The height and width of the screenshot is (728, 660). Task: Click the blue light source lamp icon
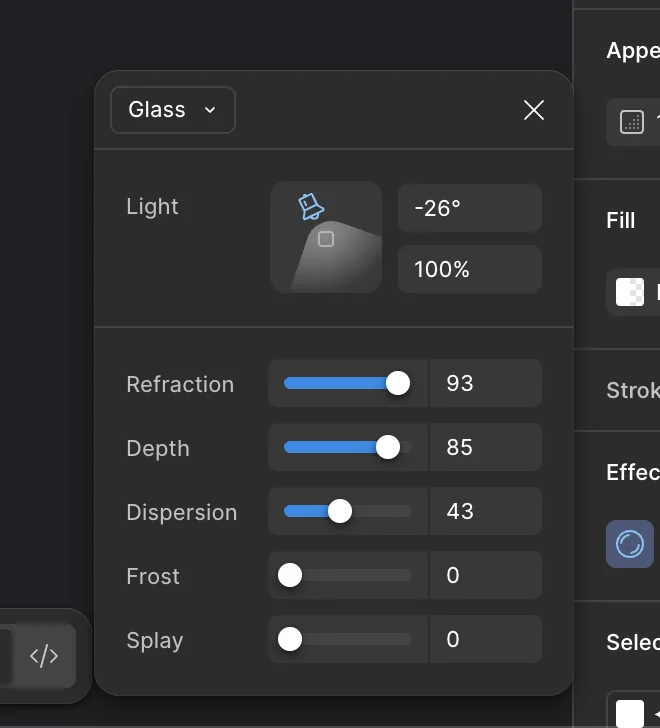click(x=311, y=207)
